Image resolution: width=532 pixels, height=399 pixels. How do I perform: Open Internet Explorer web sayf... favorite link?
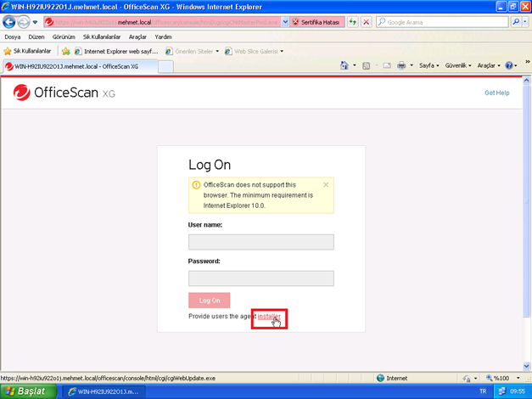tap(116, 51)
